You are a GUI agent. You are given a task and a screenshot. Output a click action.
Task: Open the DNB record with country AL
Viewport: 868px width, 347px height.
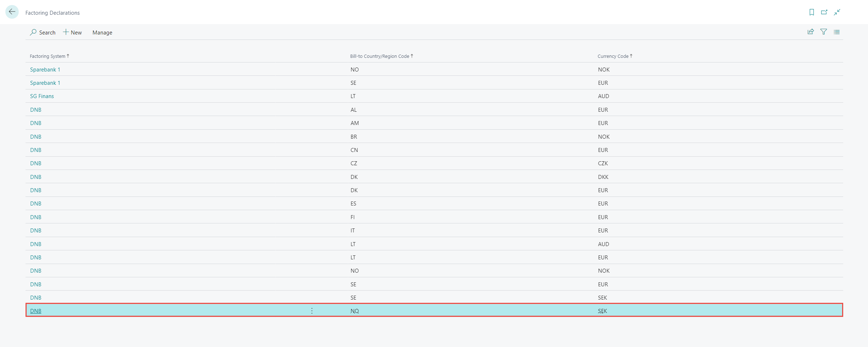36,110
